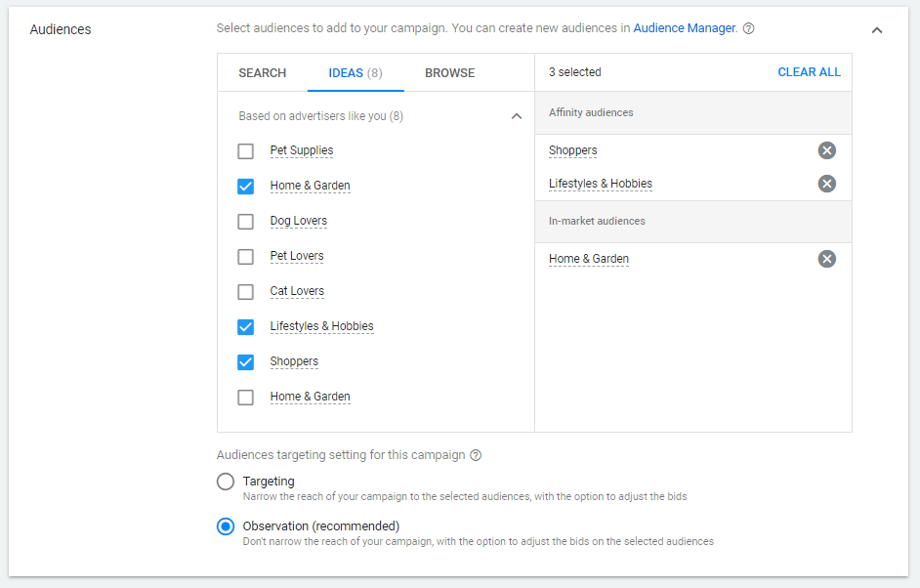
Task: Remove Lifestyles & Hobbies from selected audiences
Action: (827, 184)
